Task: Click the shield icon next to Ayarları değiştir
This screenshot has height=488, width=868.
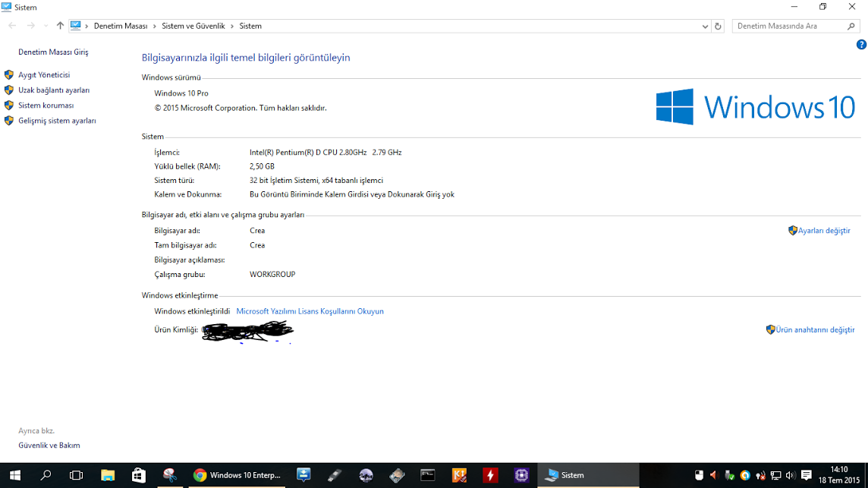Action: point(793,231)
